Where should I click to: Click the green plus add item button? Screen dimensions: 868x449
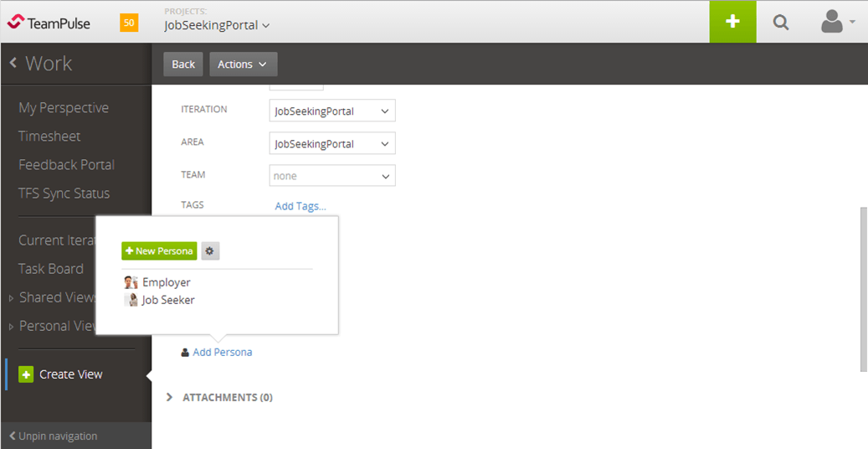point(732,22)
